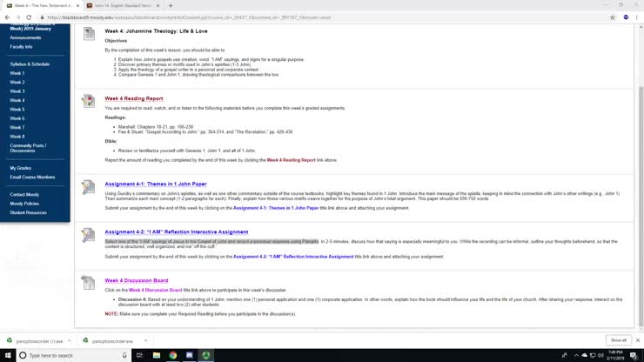Click the Week 4 Discussion Board icon
The width and height of the screenshot is (644, 362).
tap(88, 282)
